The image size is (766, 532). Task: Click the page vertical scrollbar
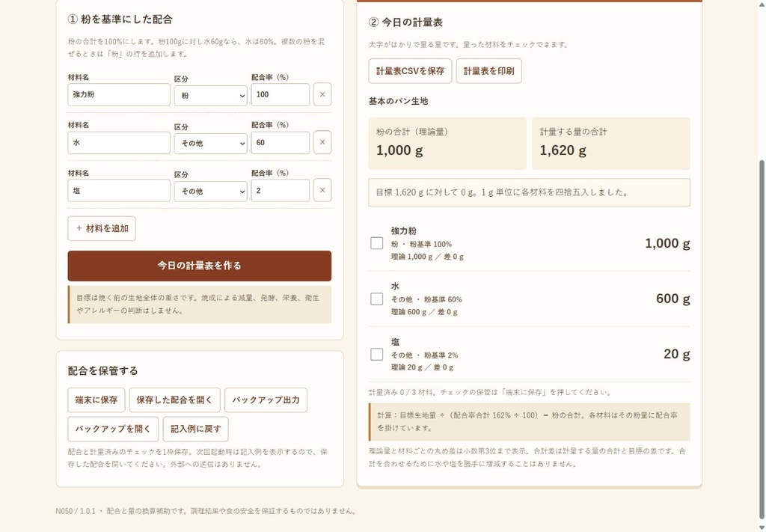point(762,340)
